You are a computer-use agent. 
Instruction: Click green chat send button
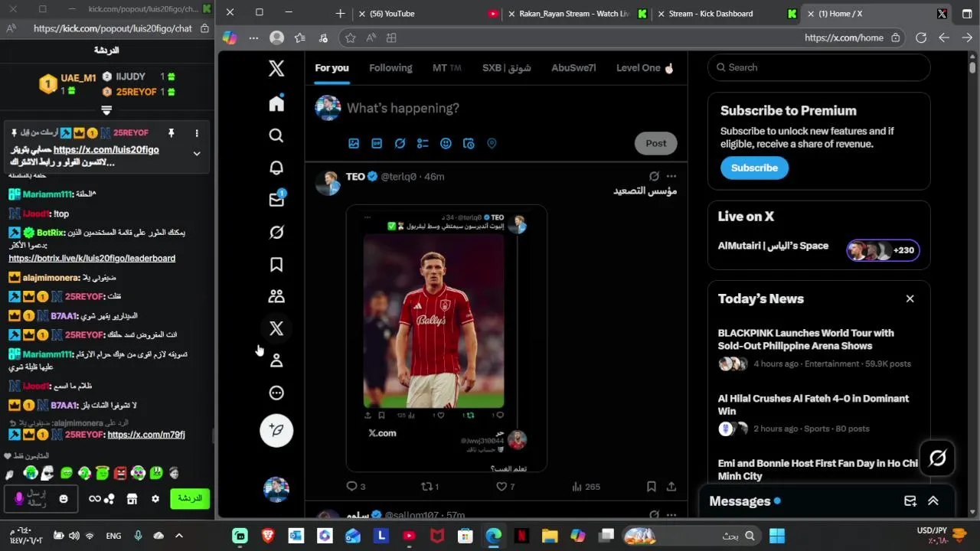190,498
